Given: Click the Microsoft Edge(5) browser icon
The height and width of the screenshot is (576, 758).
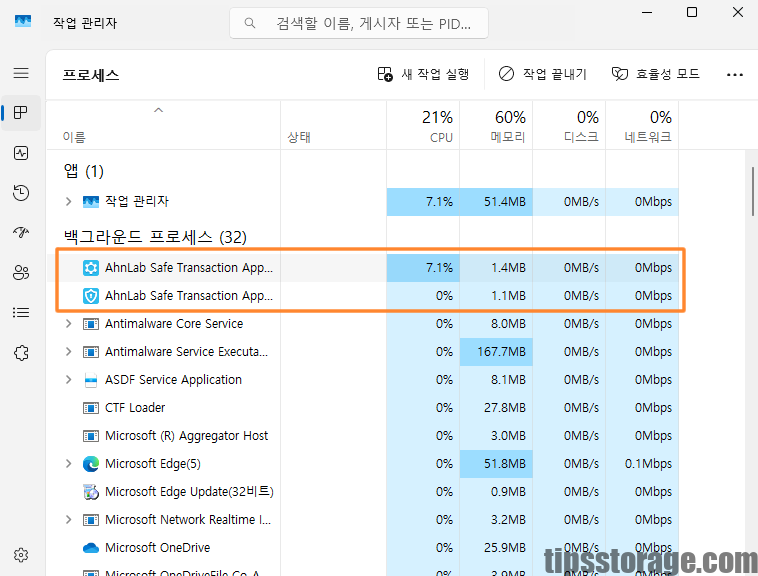Looking at the screenshot, I should [91, 464].
